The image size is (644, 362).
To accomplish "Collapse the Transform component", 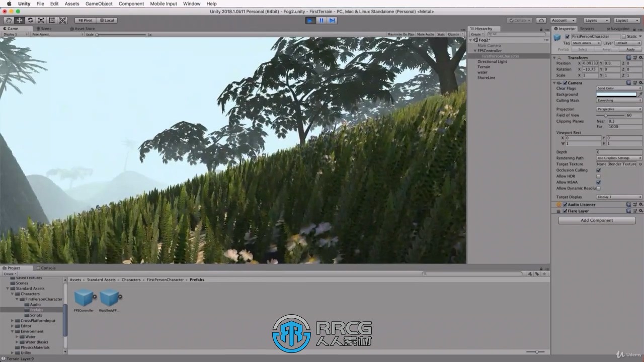I will pyautogui.click(x=554, y=58).
